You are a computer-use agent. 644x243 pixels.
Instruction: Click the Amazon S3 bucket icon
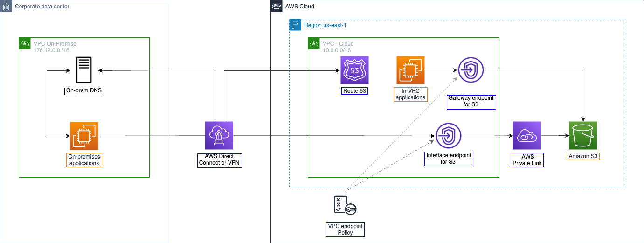[583, 135]
